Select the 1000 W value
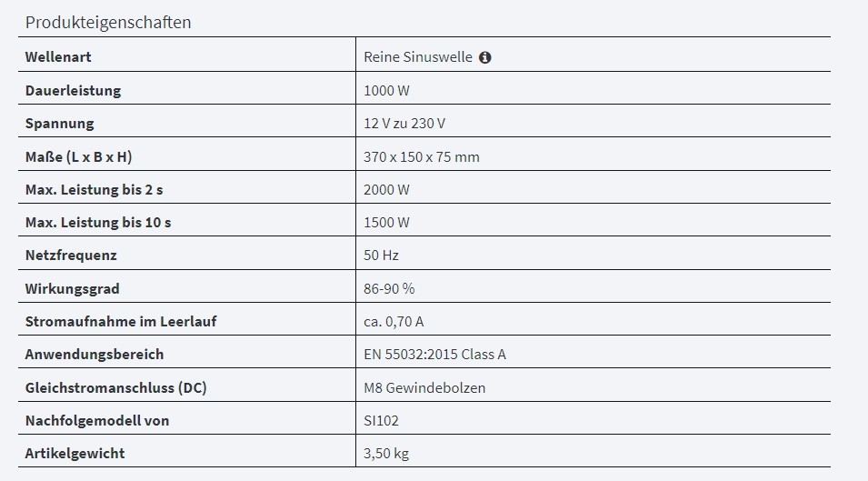868x481 pixels. coord(386,90)
